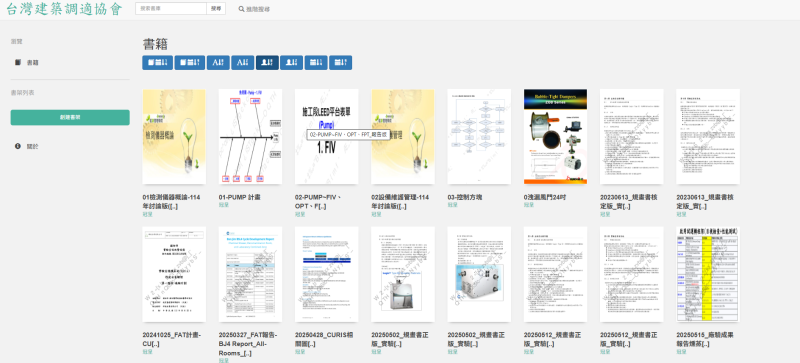Click author 冠呈 under 20241025_FAT計畫-CU
Screen dimensions: 800x363
point(147,352)
